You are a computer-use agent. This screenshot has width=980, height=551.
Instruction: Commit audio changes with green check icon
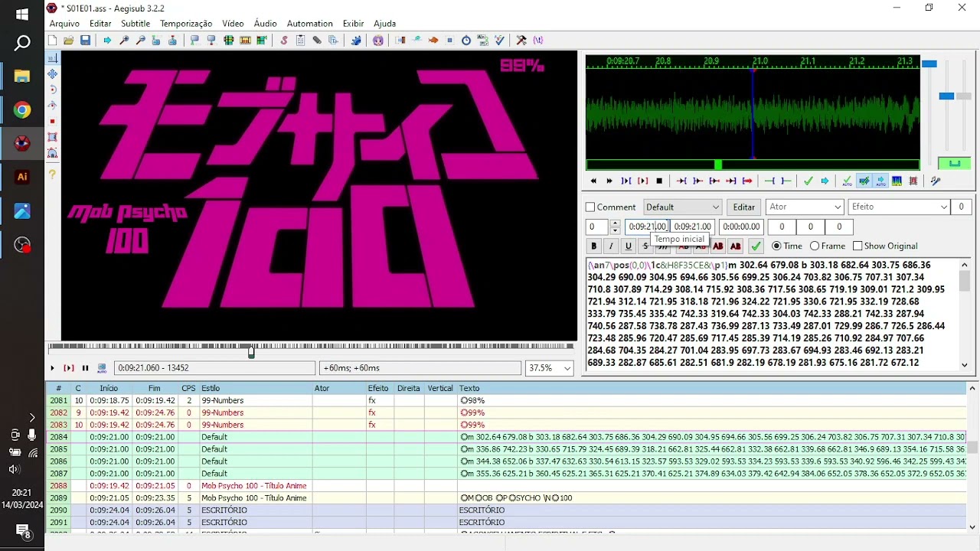808,181
